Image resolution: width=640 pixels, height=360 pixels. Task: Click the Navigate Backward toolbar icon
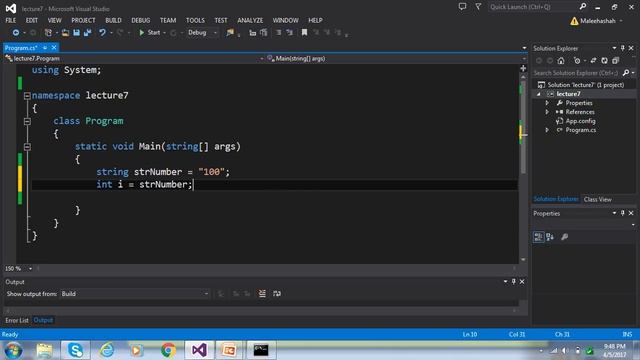[16, 33]
